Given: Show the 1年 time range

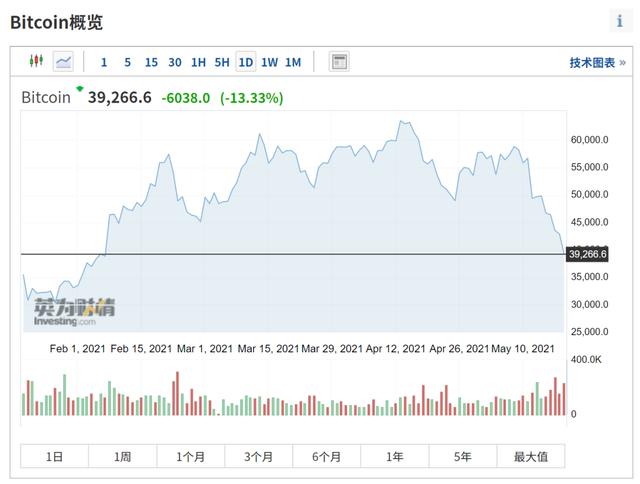Looking at the screenshot, I should coord(395,456).
